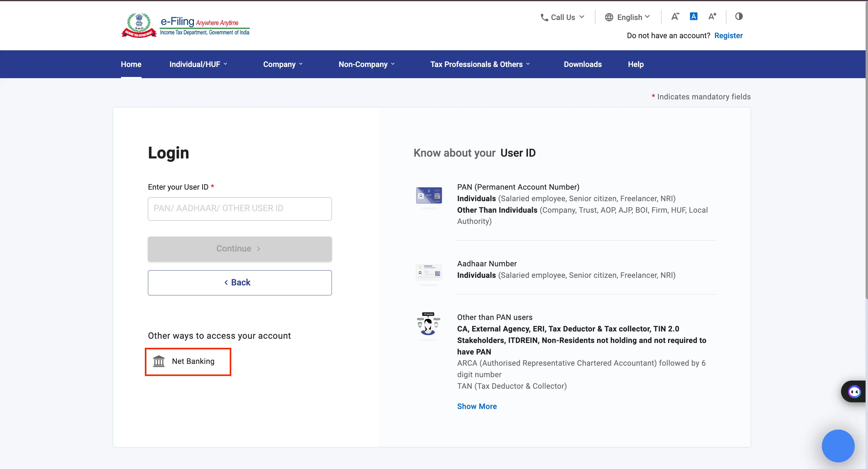Click the Back button
The width and height of the screenshot is (868, 469).
coord(239,283)
